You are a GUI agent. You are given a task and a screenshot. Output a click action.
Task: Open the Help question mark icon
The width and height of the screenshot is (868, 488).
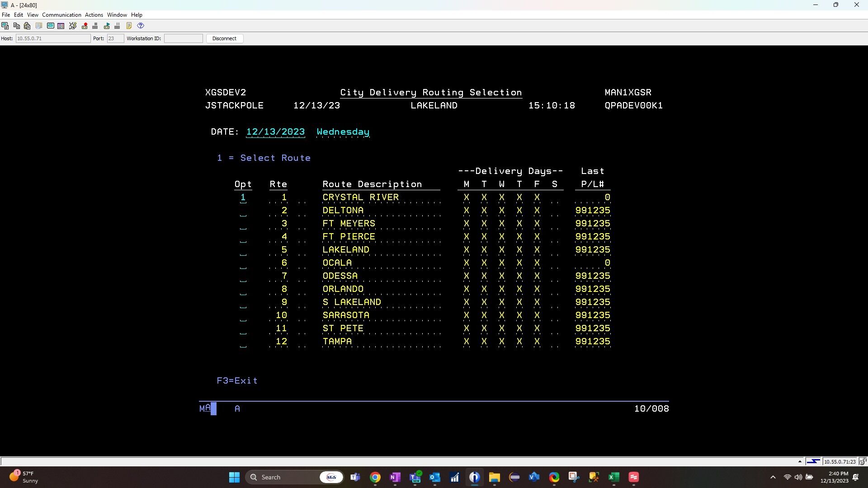coord(141,26)
